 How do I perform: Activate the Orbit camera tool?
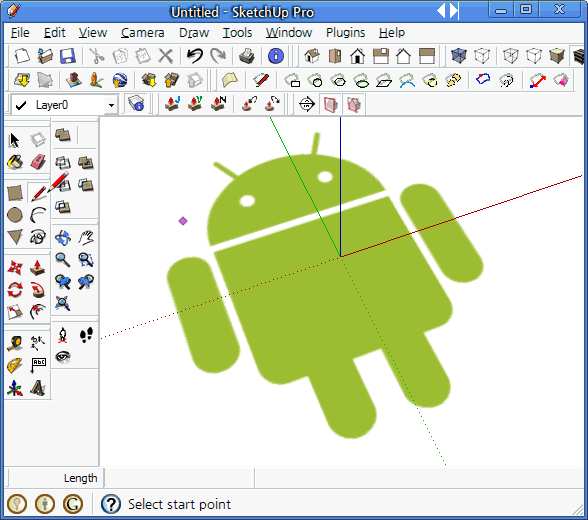coord(63,237)
